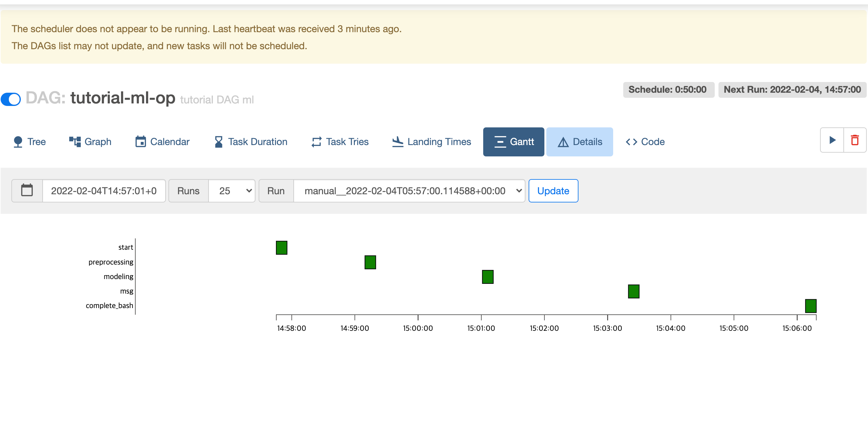
Task: Click the preprocessing task bar in Gantt
Action: click(370, 262)
